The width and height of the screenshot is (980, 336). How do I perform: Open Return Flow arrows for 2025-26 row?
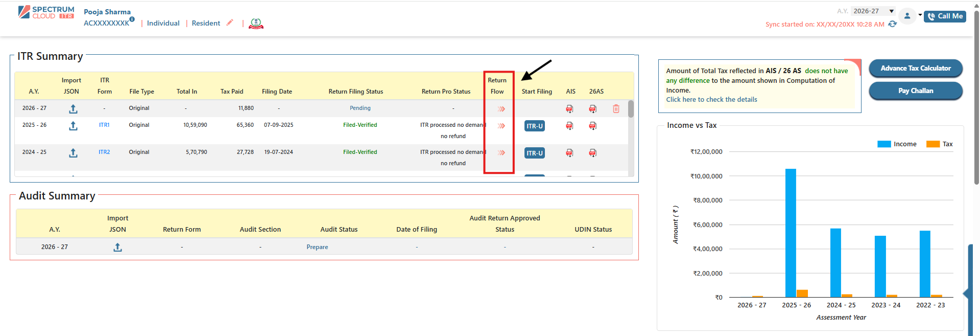click(501, 126)
